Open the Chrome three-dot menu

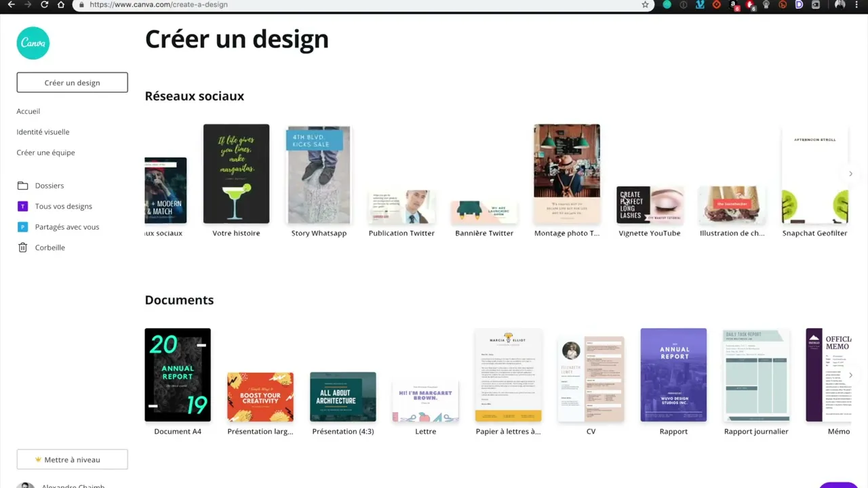coord(856,5)
